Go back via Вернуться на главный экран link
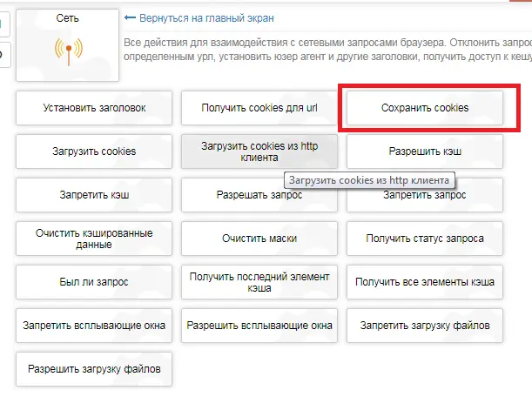Screen dimensions: 532x417 (206, 18)
